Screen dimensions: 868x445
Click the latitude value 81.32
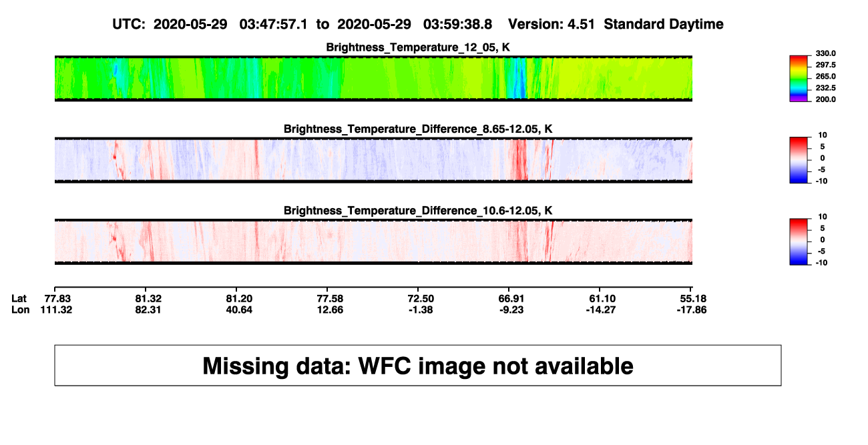click(x=149, y=298)
